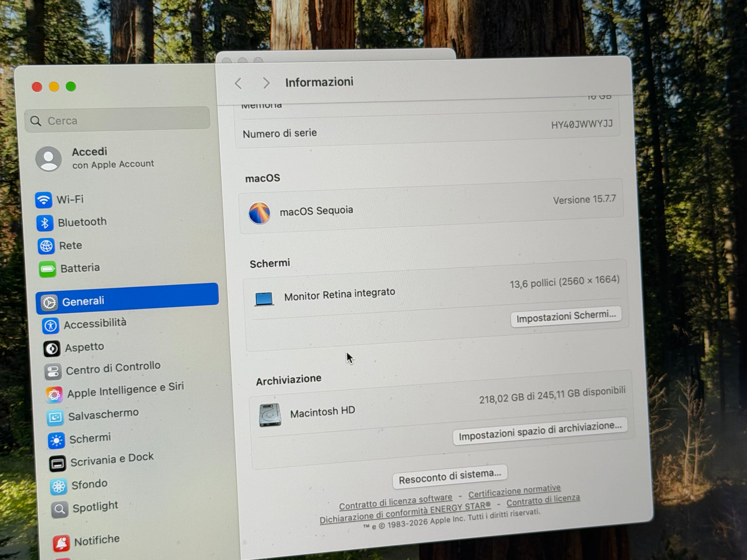The height and width of the screenshot is (560, 747).
Task: Click the macOS Sequoia name text
Action: coord(316,211)
